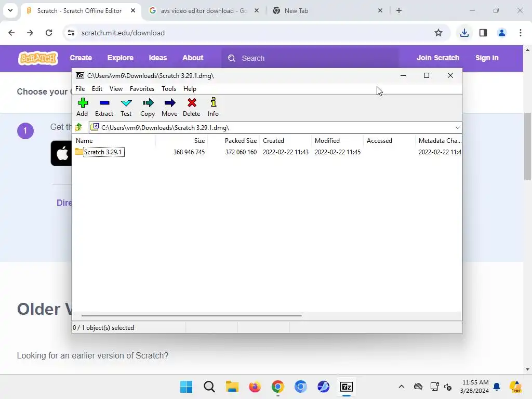Open Chrome profile icon
This screenshot has height=399, width=532.
pyautogui.click(x=502, y=33)
